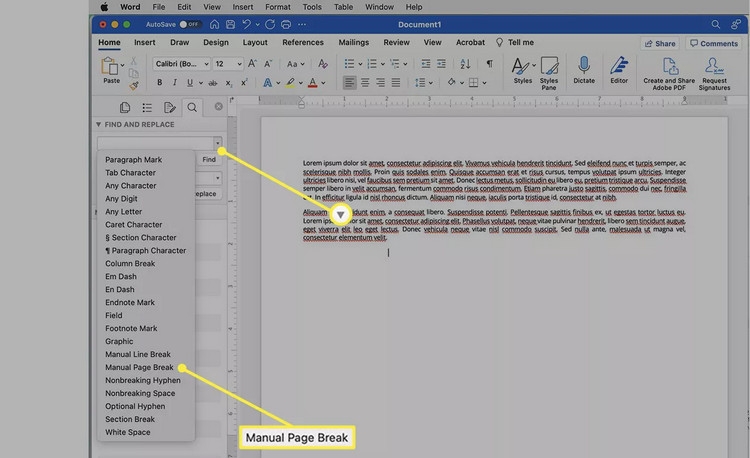The width and height of the screenshot is (750, 458).
Task: Click the bulleted list icon
Action: point(350,64)
